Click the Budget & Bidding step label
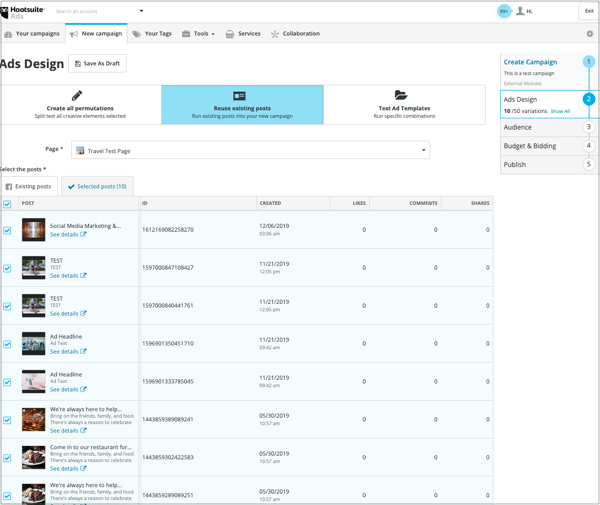This screenshot has width=600, height=505. pyautogui.click(x=530, y=146)
